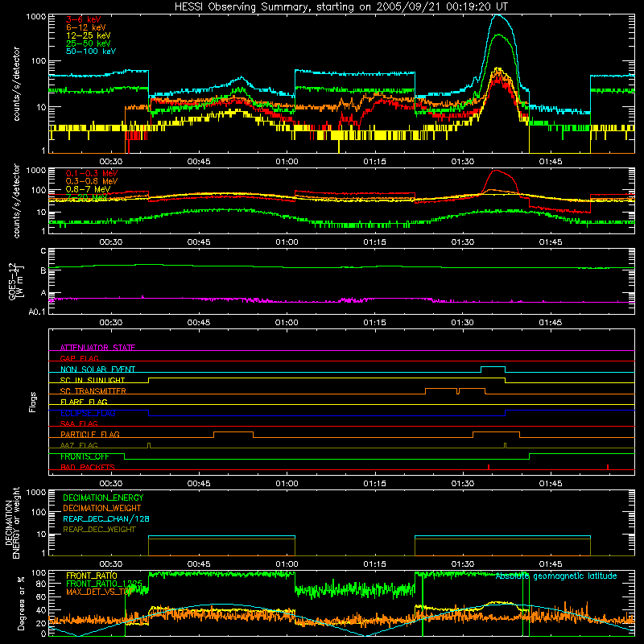
Task: Click the 'Degrees or %' axis title
Action: pyautogui.click(x=21, y=603)
